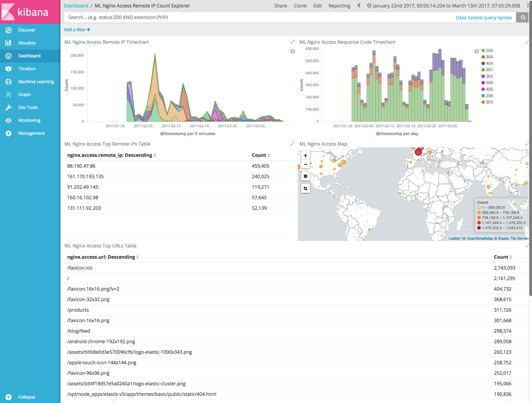Expand Remote IP Timechart panel fullscreen
The width and height of the screenshot is (532, 403).
pyautogui.click(x=293, y=42)
